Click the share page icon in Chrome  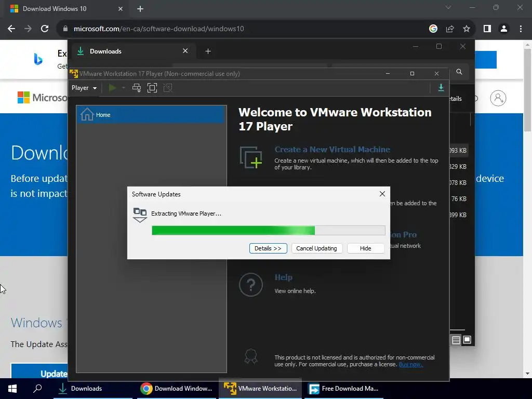450,29
